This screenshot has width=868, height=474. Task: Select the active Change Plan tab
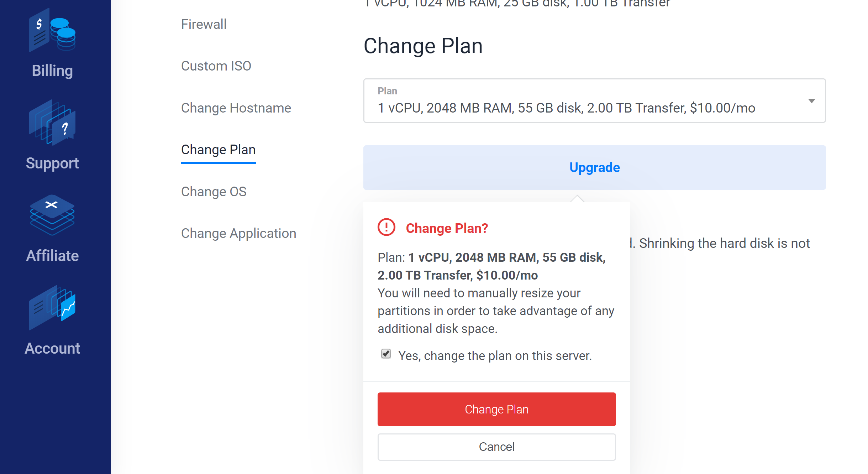click(219, 150)
